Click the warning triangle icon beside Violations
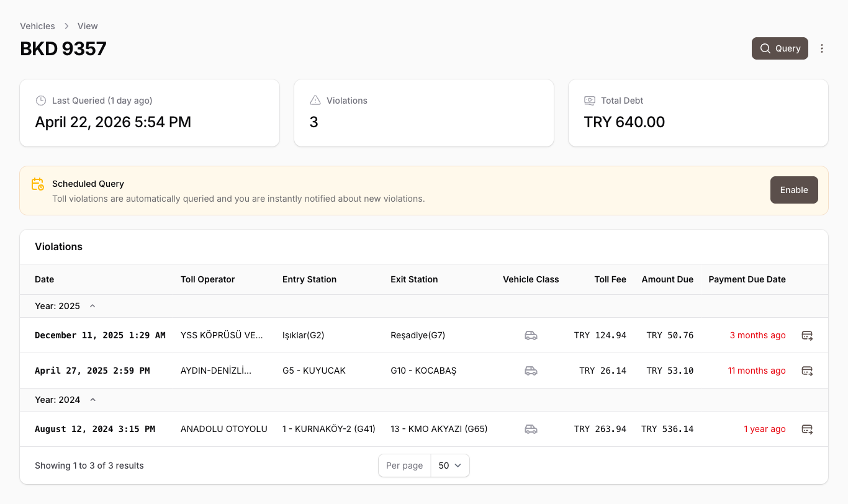The image size is (848, 504). (x=315, y=101)
